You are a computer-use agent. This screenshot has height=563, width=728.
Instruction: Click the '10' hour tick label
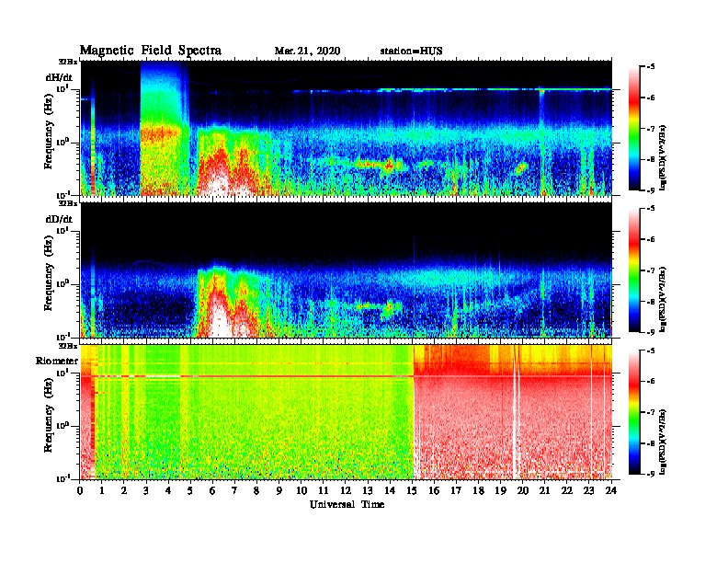pos(301,491)
